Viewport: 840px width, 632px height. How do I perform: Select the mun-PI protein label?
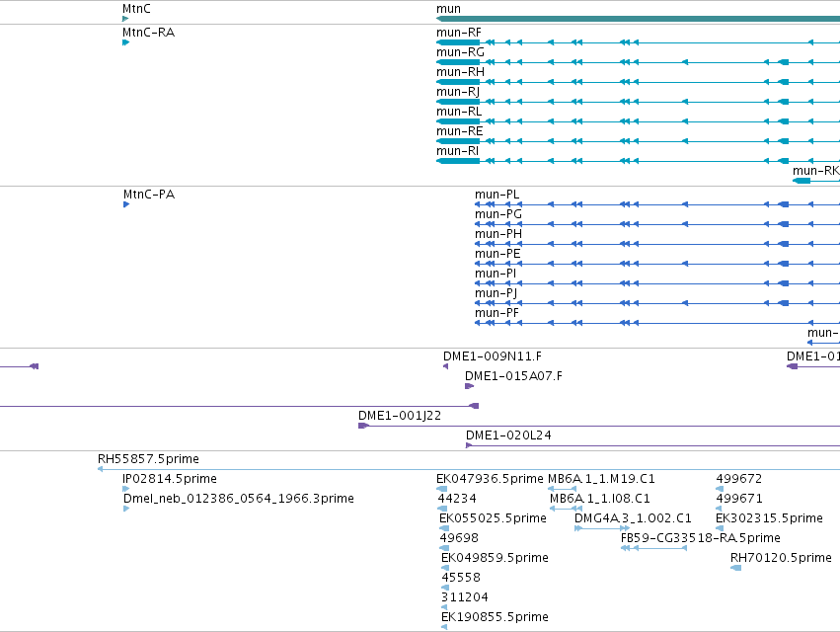tap(496, 274)
